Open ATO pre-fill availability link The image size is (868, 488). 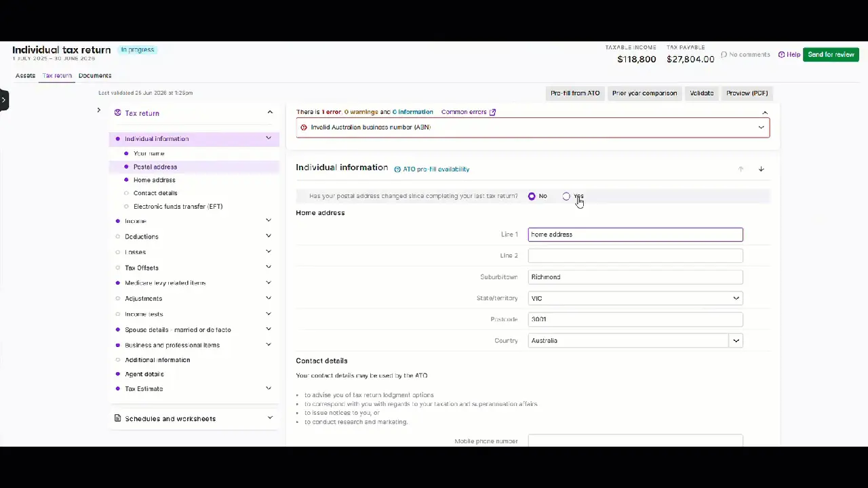click(436, 169)
